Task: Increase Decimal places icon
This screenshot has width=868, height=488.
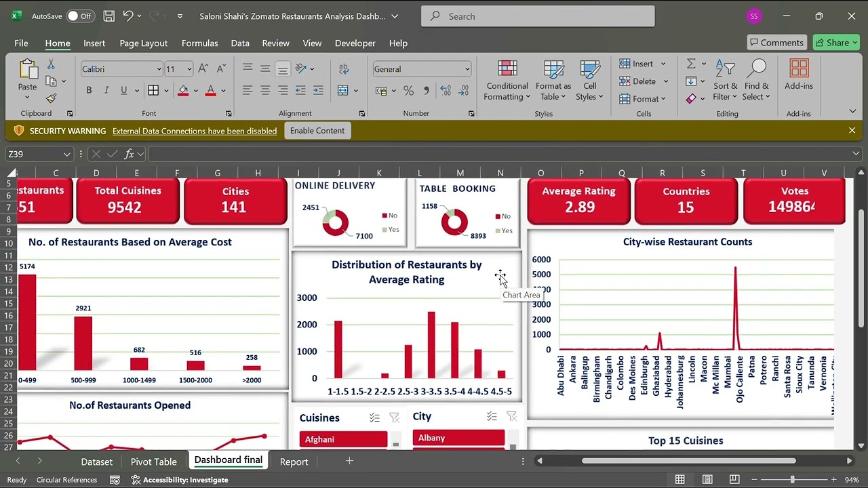Action: click(446, 90)
